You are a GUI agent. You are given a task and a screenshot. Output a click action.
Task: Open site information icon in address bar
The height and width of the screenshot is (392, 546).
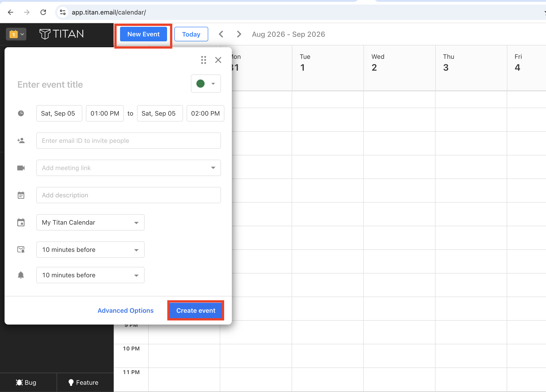(x=63, y=12)
